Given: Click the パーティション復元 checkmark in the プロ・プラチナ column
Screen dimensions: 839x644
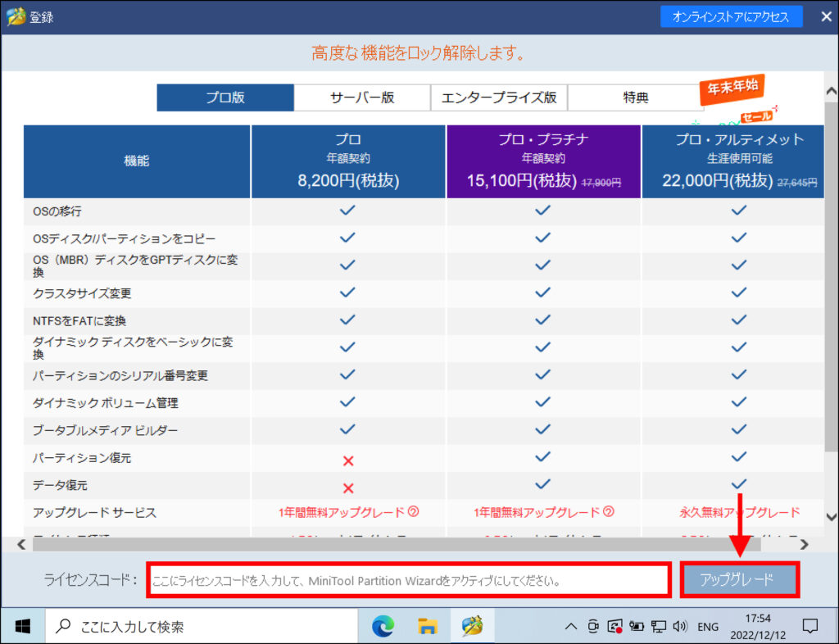Looking at the screenshot, I should pos(542,456).
